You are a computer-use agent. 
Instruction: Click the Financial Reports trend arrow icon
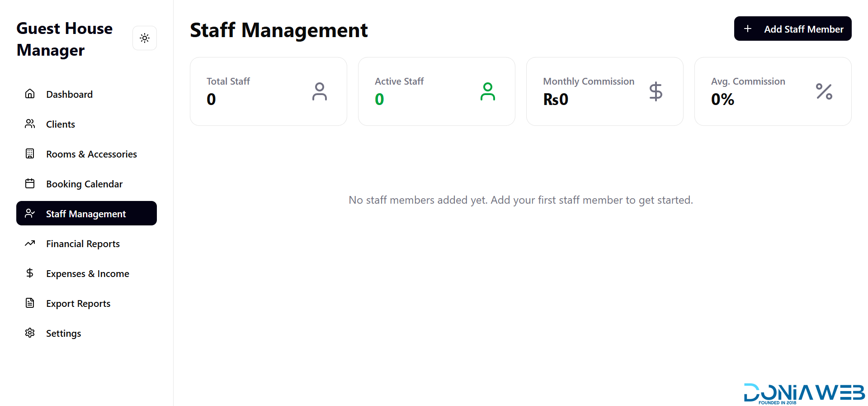tap(30, 244)
